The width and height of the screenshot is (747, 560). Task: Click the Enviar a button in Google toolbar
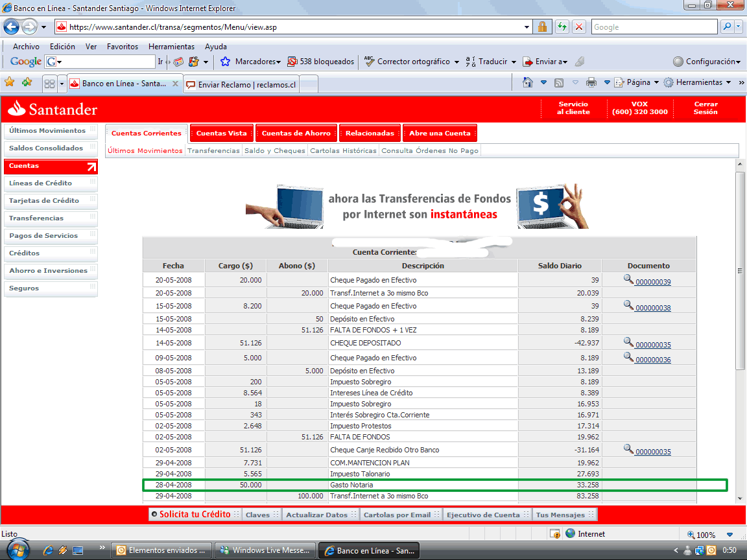[545, 62]
